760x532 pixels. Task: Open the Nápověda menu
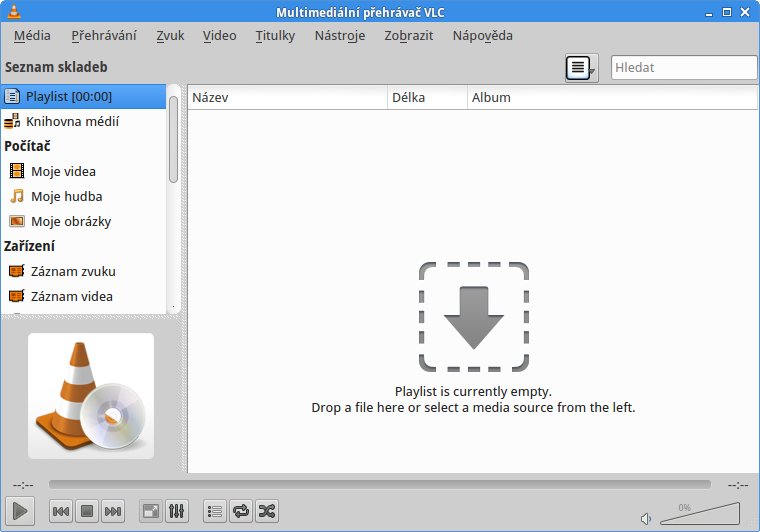click(x=482, y=36)
